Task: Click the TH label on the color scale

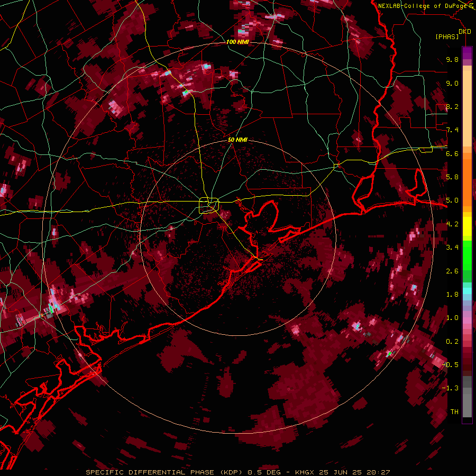Action: [454, 412]
